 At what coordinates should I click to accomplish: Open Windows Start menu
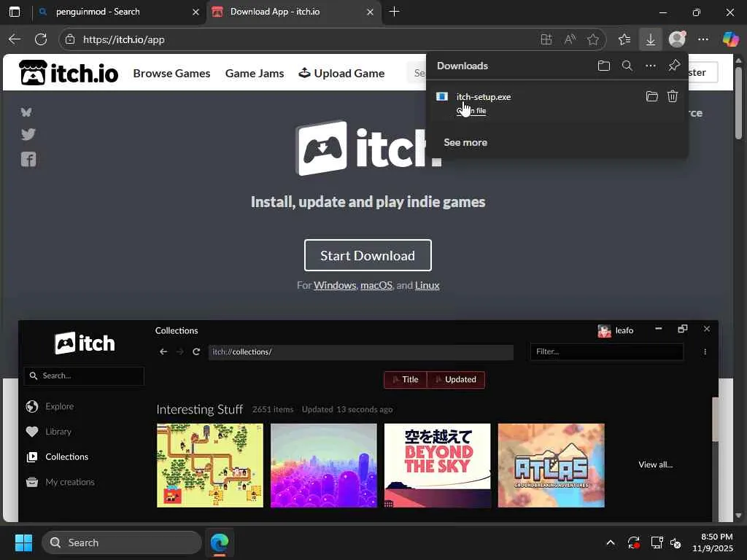[x=23, y=542]
